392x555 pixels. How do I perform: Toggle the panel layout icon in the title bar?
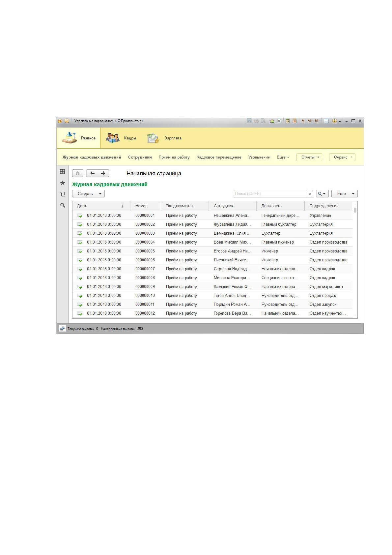tap(326, 121)
